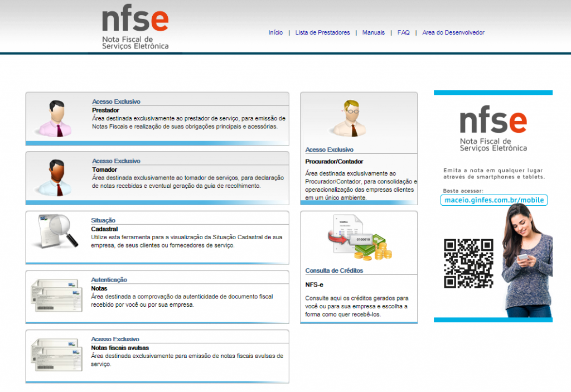Visit the Area do Desenvolvedor link
Viewport: 571px width, 392px height.
tap(453, 33)
